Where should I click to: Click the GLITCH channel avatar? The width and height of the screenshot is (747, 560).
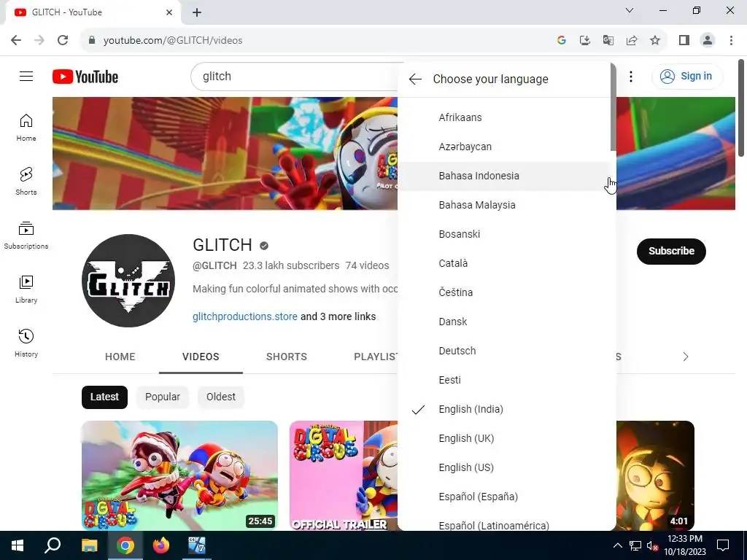pos(128,281)
